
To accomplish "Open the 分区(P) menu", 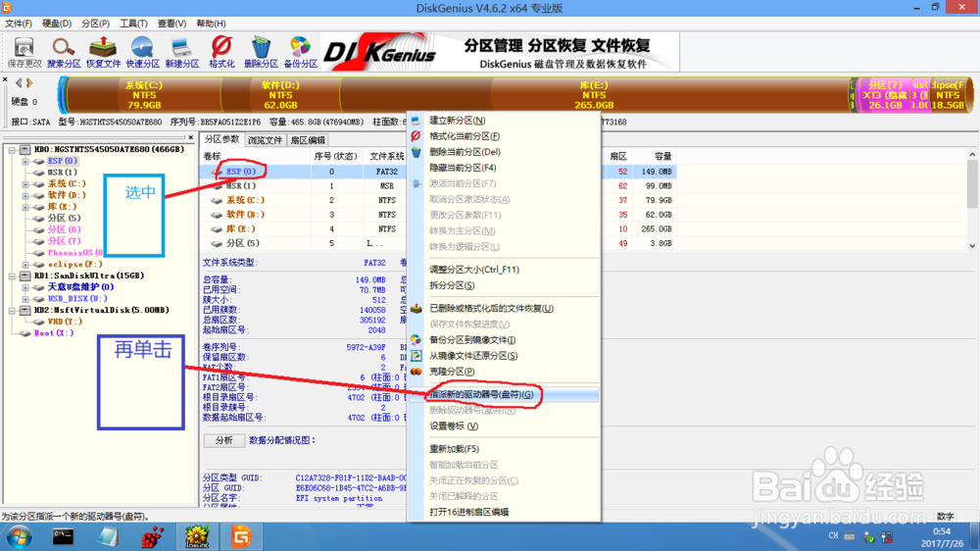I will click(95, 24).
